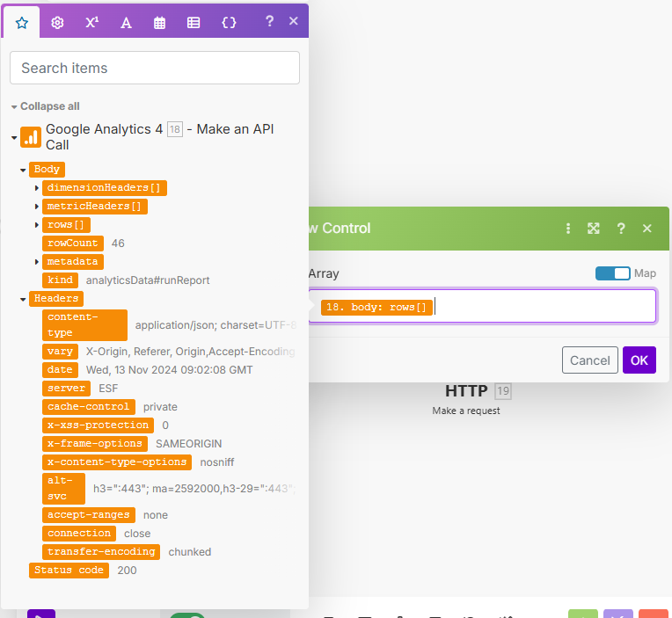Click module number 18 badge in header
Viewport: 672px width, 618px height.
click(x=175, y=129)
